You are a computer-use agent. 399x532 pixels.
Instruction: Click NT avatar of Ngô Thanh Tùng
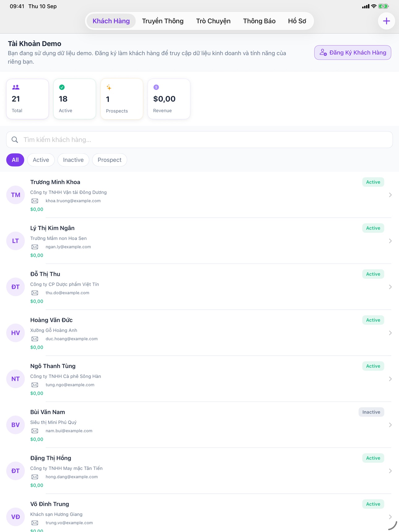[x=15, y=379]
